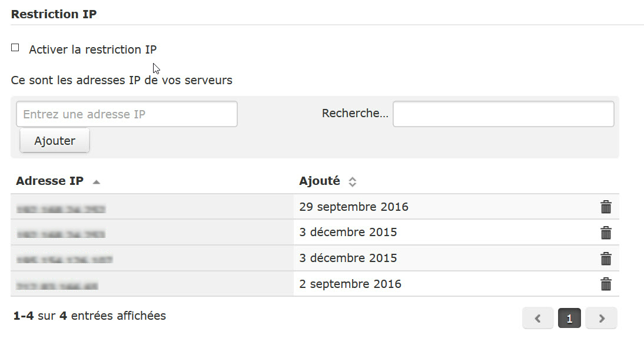This screenshot has height=338, width=644.
Task: Enable the Activer la restriction IP checkbox
Action: (15, 48)
